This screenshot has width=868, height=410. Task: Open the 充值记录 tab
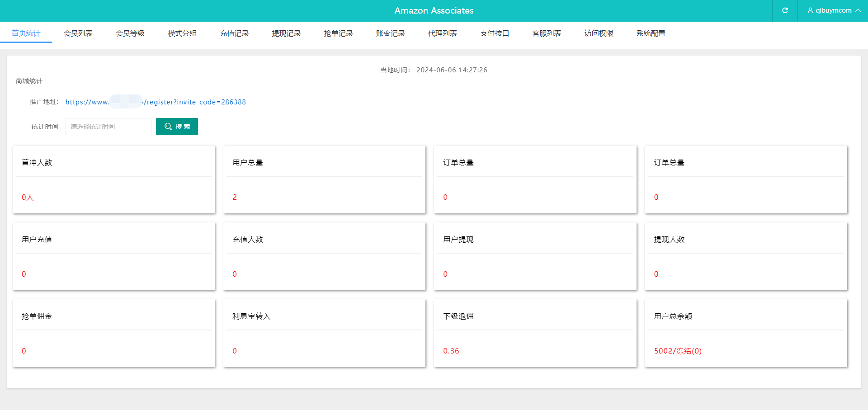234,33
